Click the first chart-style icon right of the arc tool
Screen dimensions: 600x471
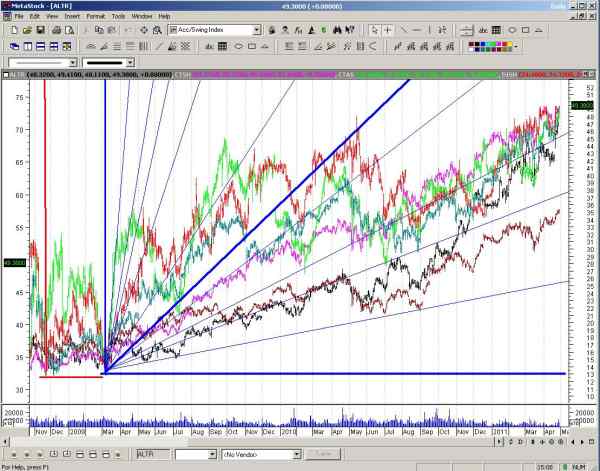(398, 46)
